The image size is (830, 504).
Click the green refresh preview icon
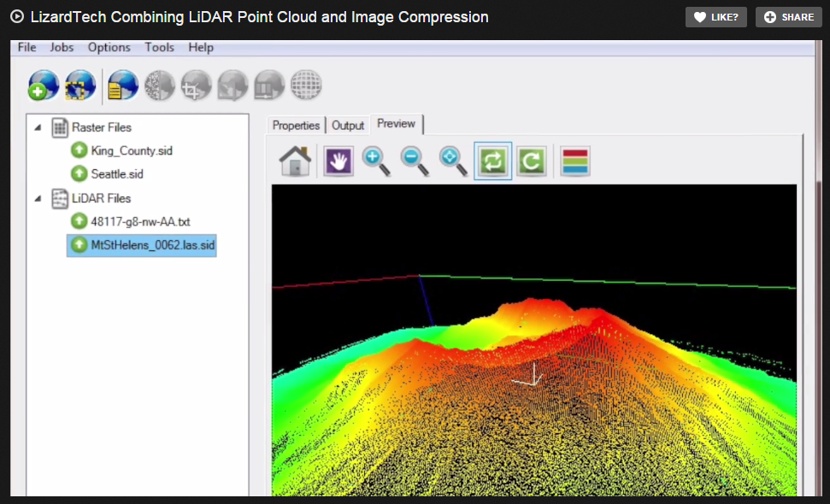pos(532,161)
